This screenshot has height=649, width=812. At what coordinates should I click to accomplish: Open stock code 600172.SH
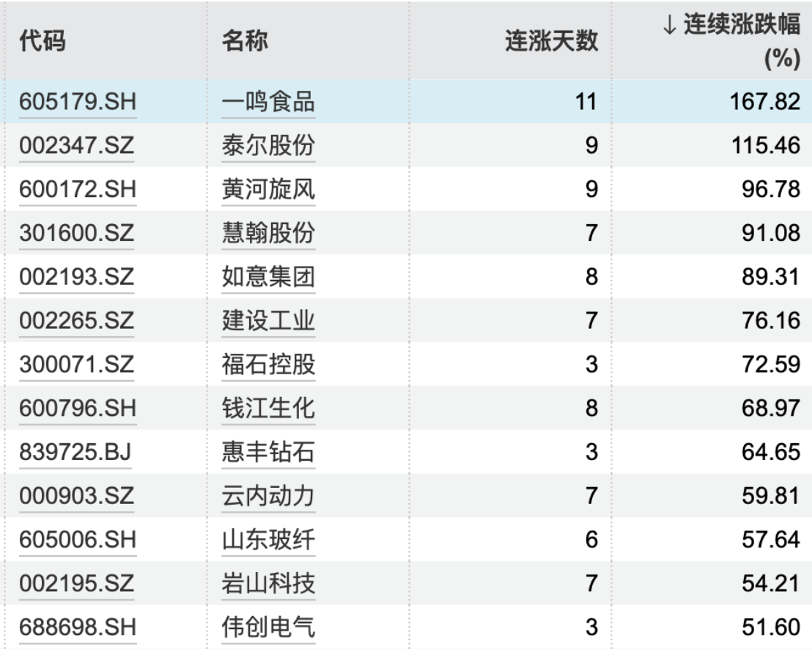[78, 189]
